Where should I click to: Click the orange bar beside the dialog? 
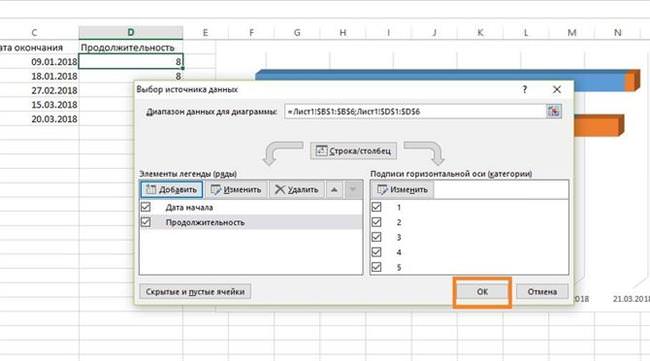click(x=599, y=125)
